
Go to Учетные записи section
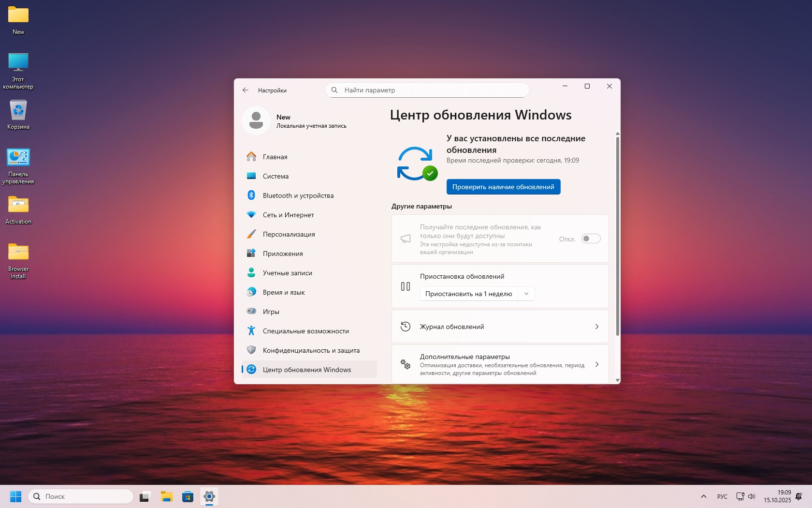pyautogui.click(x=287, y=273)
